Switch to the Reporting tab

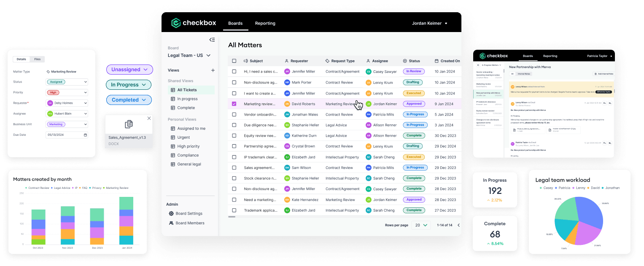coord(265,24)
